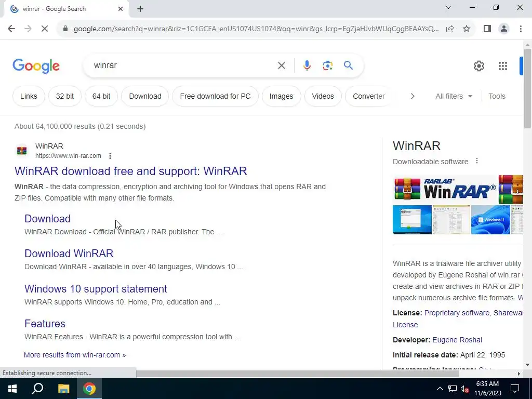Open a new browser tab

tap(140, 9)
